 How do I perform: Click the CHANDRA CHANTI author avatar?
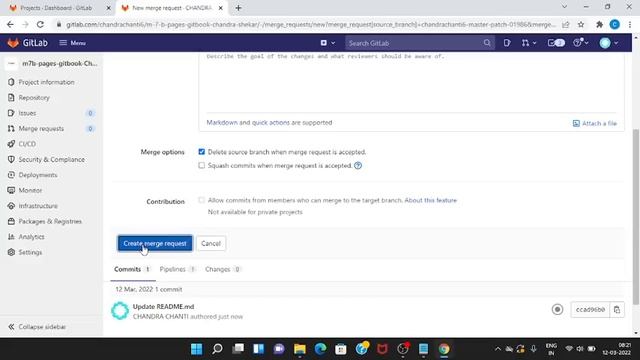(x=120, y=311)
